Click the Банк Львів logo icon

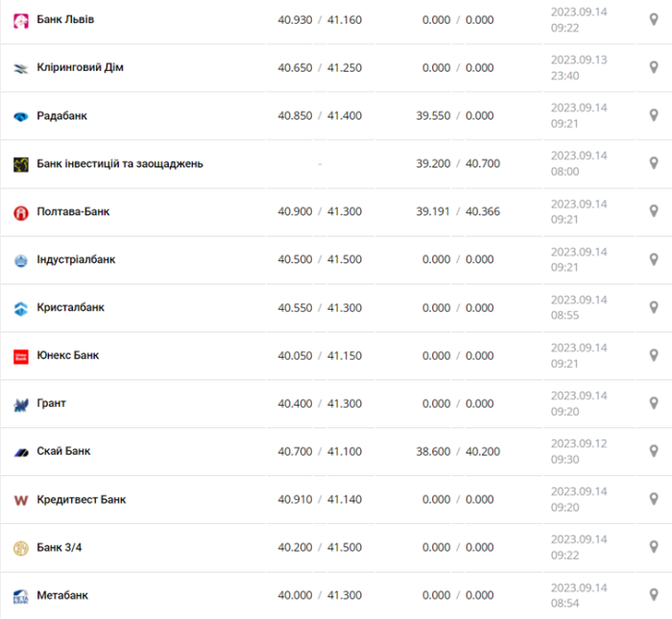[x=21, y=20]
